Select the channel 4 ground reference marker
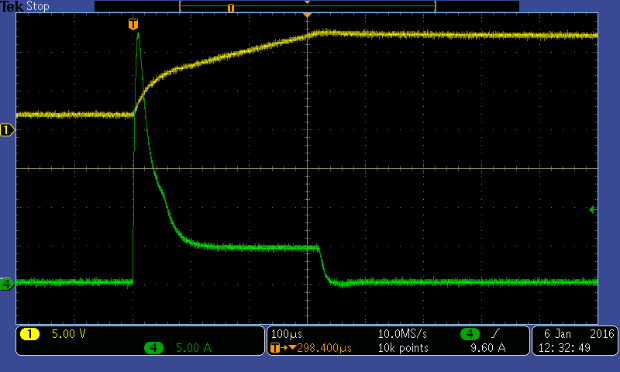620x372 pixels. tap(7, 284)
